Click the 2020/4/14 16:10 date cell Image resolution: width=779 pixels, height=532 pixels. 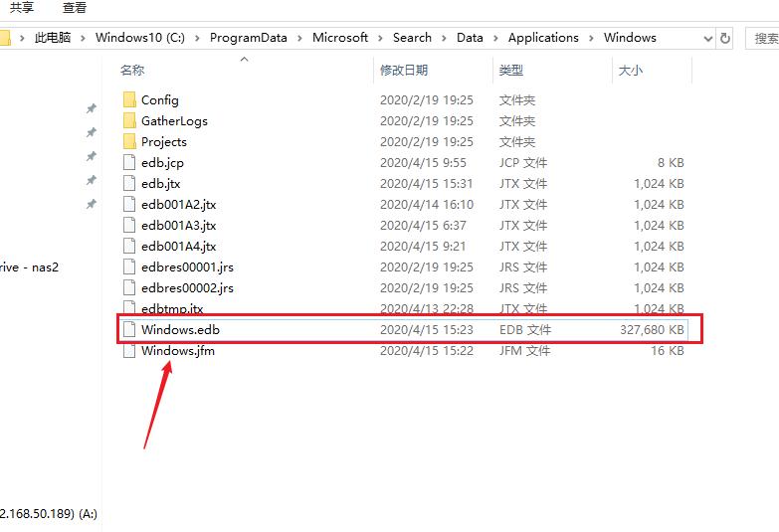coord(427,204)
